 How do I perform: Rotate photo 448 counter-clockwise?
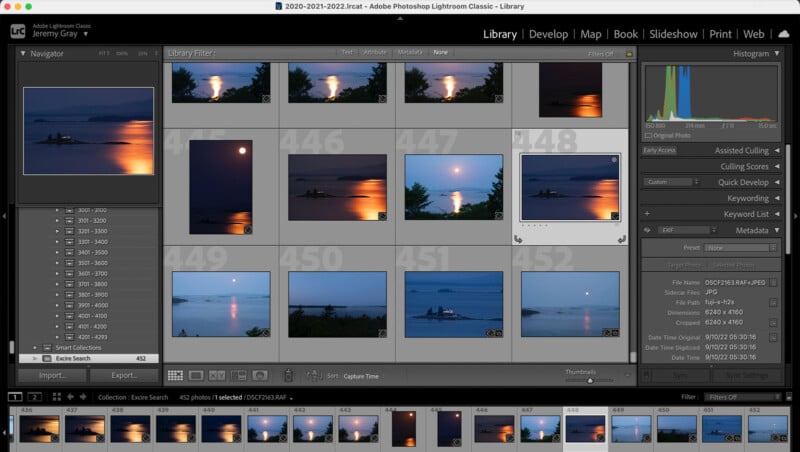pos(518,239)
